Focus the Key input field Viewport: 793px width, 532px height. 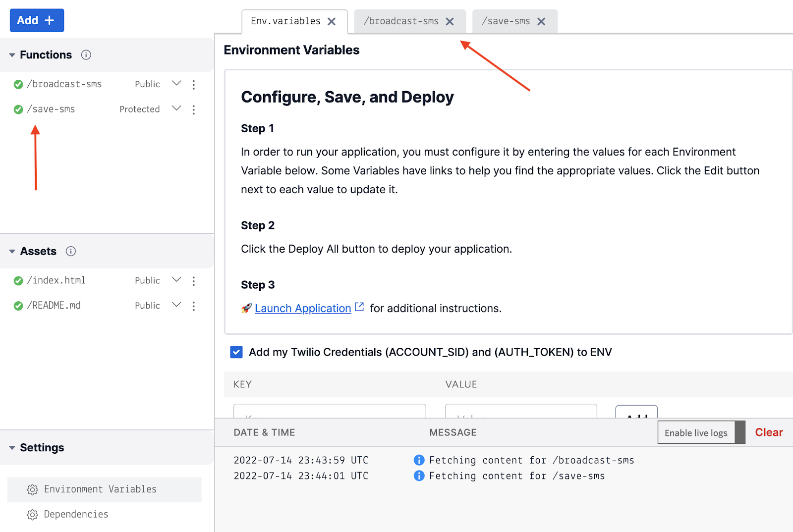tap(330, 411)
